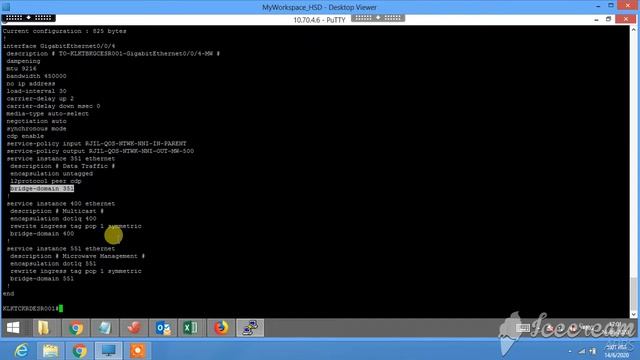The height and width of the screenshot is (360, 640).
Task: Open File Explorer in the local bottom taskbar
Action: point(51,351)
